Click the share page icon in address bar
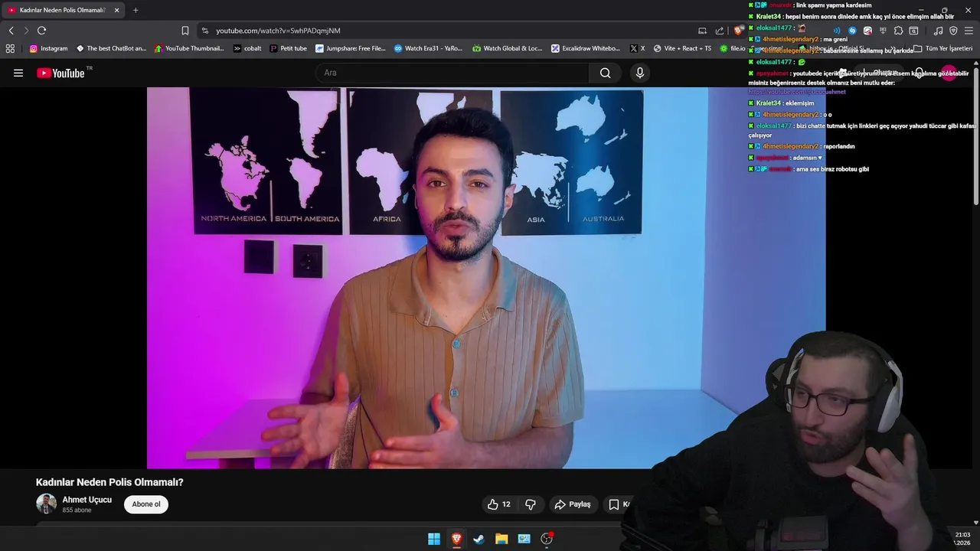 tap(720, 31)
